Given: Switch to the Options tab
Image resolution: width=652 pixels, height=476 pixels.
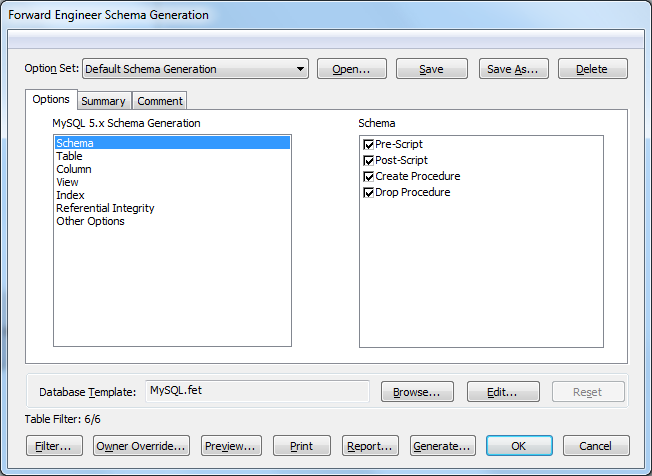Looking at the screenshot, I should [x=51, y=99].
